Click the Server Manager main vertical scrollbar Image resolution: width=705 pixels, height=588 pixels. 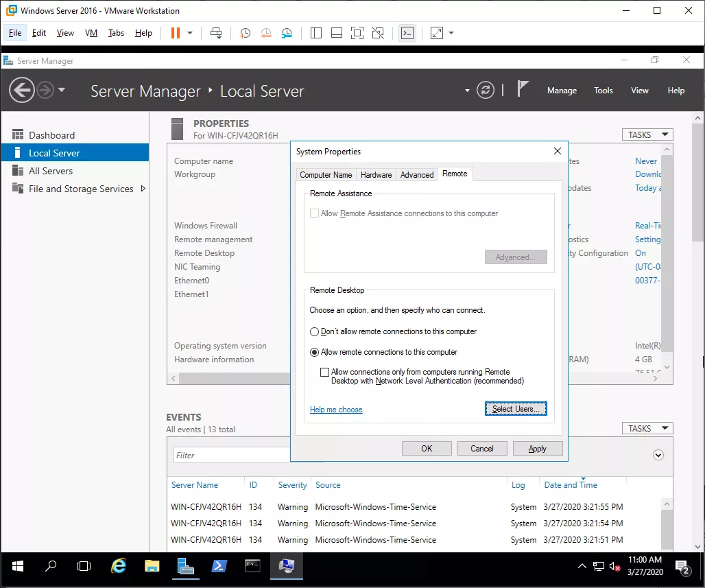coord(697,183)
